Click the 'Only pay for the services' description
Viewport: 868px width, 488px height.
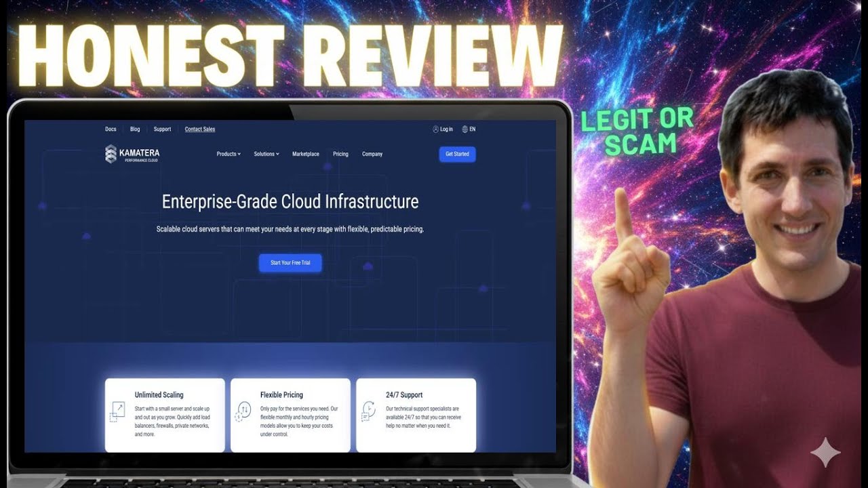[x=299, y=422]
